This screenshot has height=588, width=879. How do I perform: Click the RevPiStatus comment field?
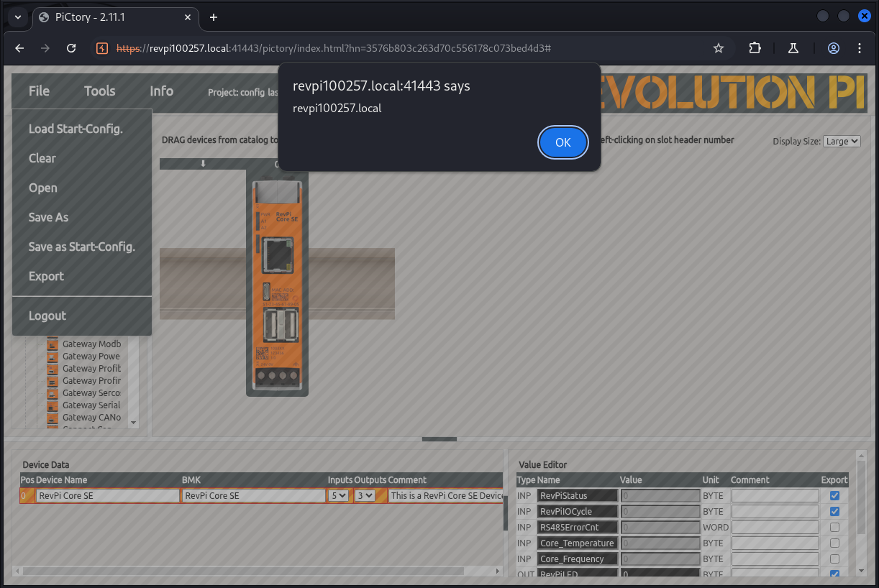point(775,496)
